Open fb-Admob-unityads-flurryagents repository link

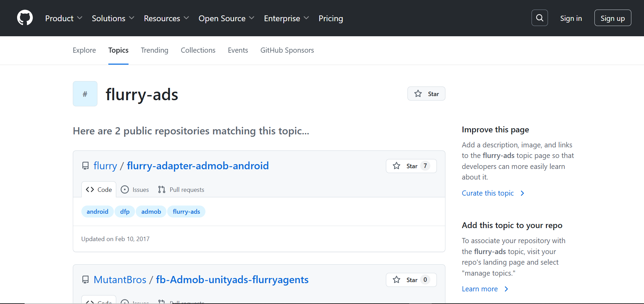232,280
